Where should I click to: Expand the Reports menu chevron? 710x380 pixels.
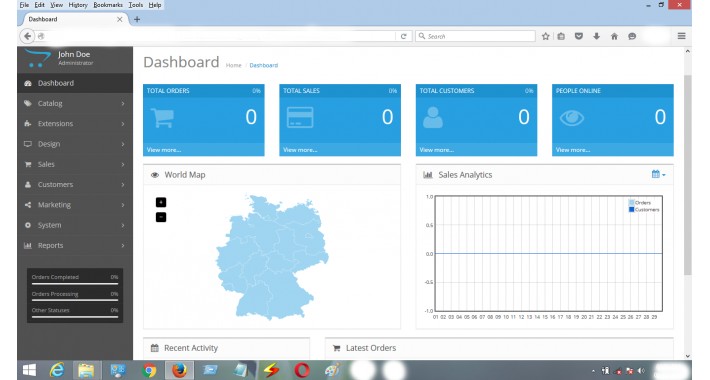click(x=123, y=245)
